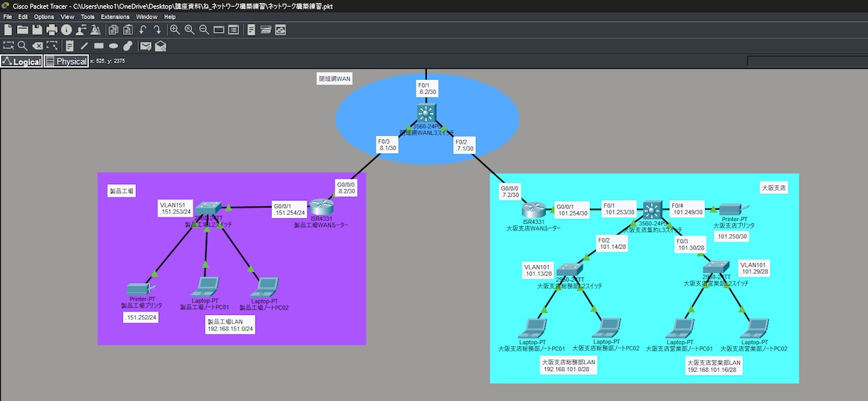This screenshot has width=868, height=401.
Task: Zoom in on the workspace
Action: (x=175, y=30)
